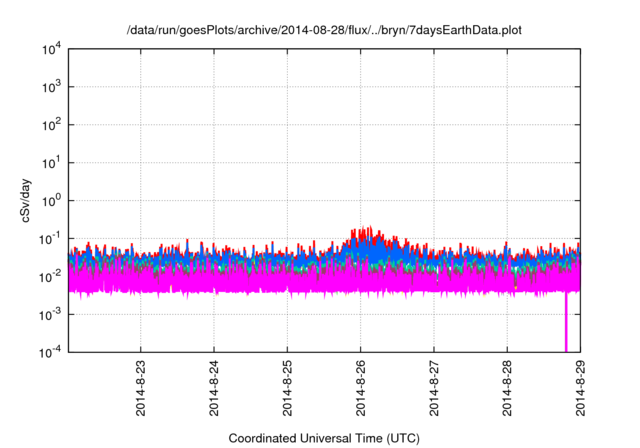
Task: Click the 2014-8-24 date tick label
Action: (x=214, y=388)
